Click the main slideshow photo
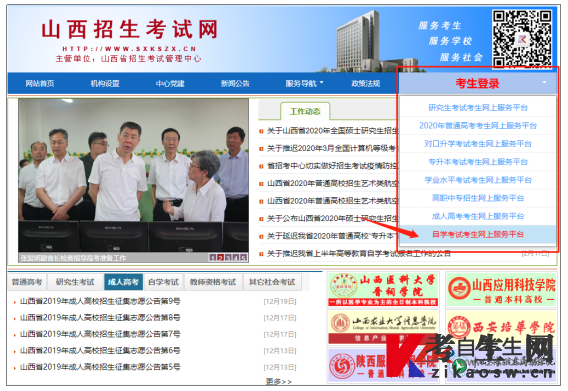The image size is (568, 391). [133, 176]
